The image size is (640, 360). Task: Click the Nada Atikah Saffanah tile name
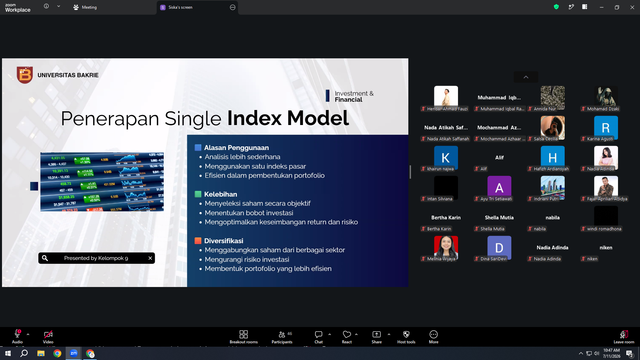(446, 128)
